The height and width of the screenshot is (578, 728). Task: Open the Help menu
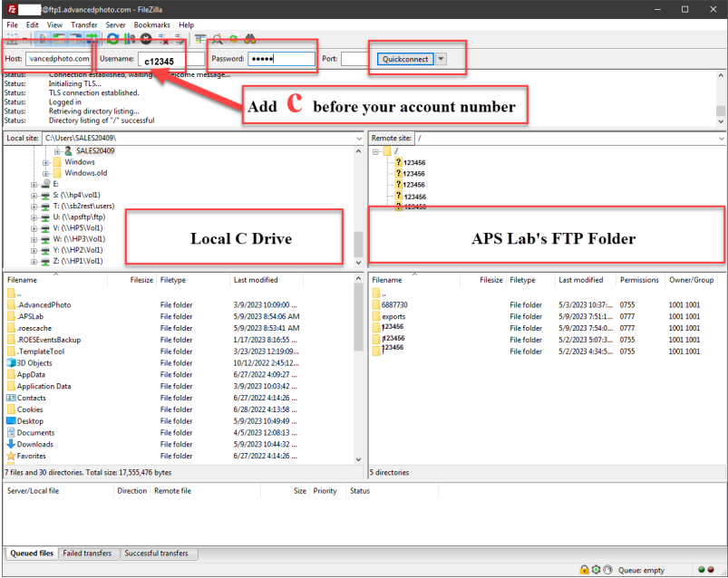pyautogui.click(x=186, y=25)
